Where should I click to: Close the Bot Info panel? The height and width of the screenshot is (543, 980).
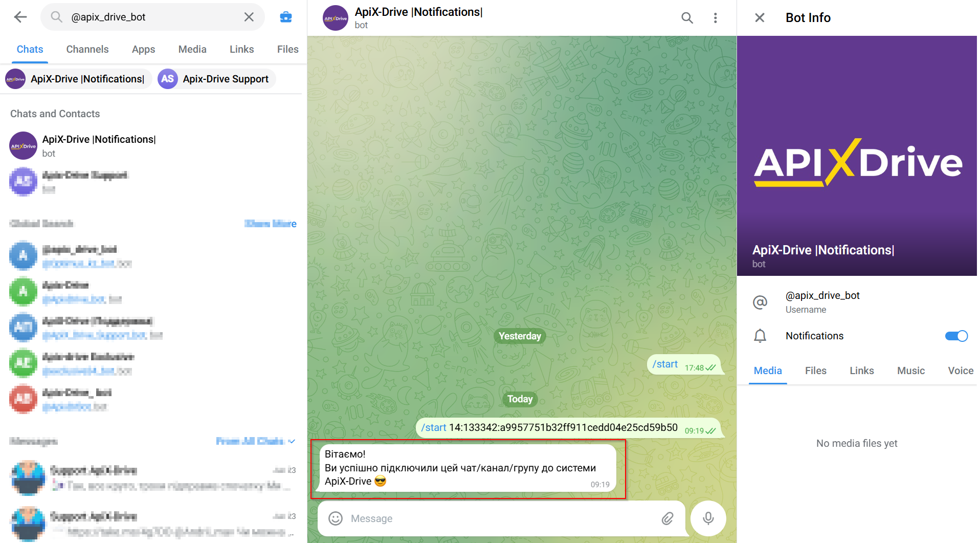[x=760, y=18]
